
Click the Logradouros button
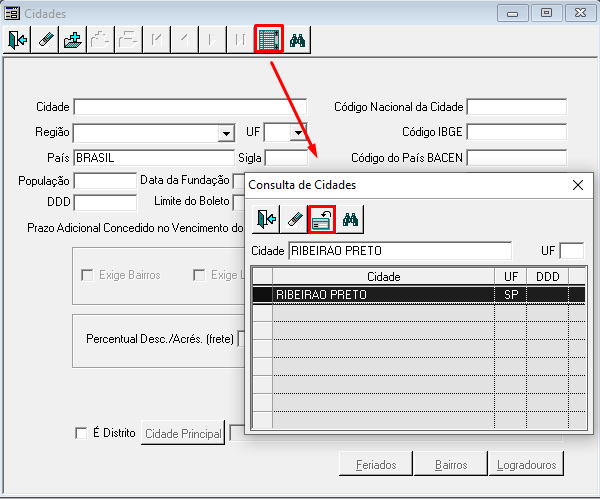526,464
